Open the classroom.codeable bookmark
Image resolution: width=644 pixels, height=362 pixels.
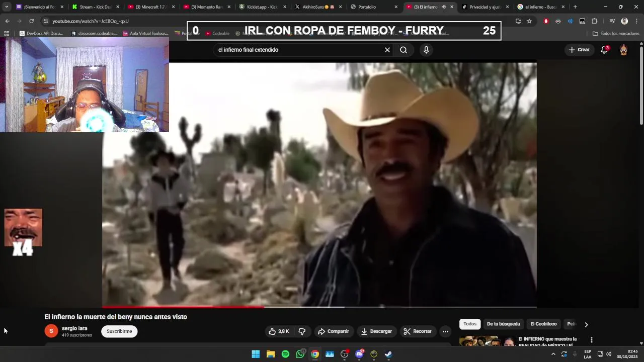[x=94, y=34]
